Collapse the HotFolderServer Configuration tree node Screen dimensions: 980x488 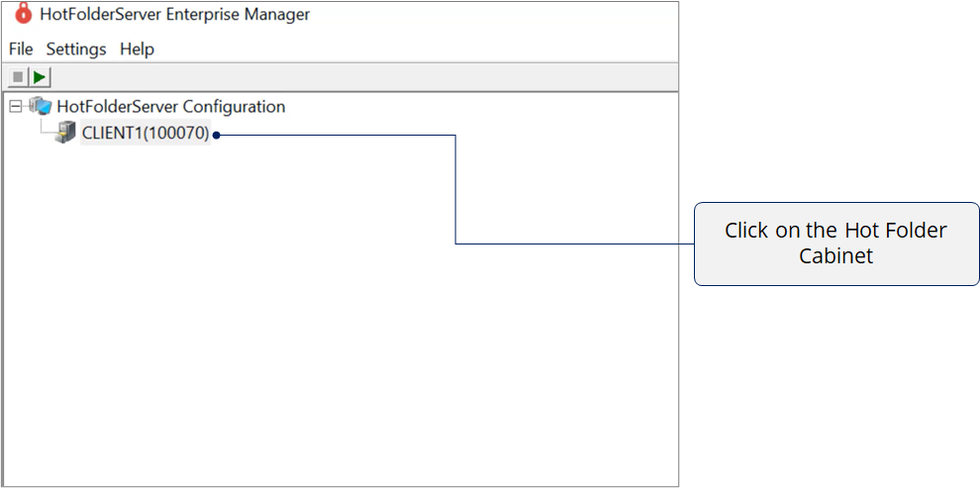pyautogui.click(x=15, y=106)
